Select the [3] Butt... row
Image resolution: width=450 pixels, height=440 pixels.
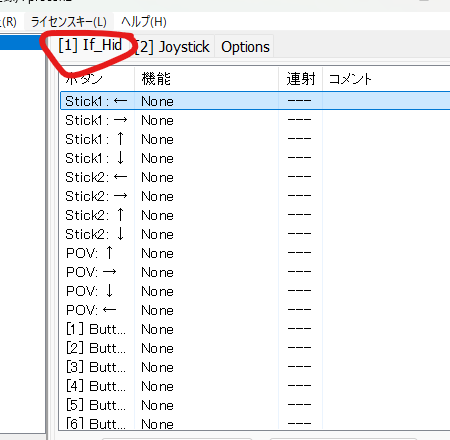(255, 367)
